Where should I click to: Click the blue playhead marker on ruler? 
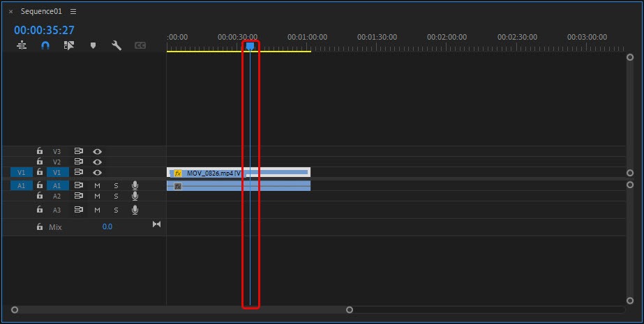tap(250, 46)
